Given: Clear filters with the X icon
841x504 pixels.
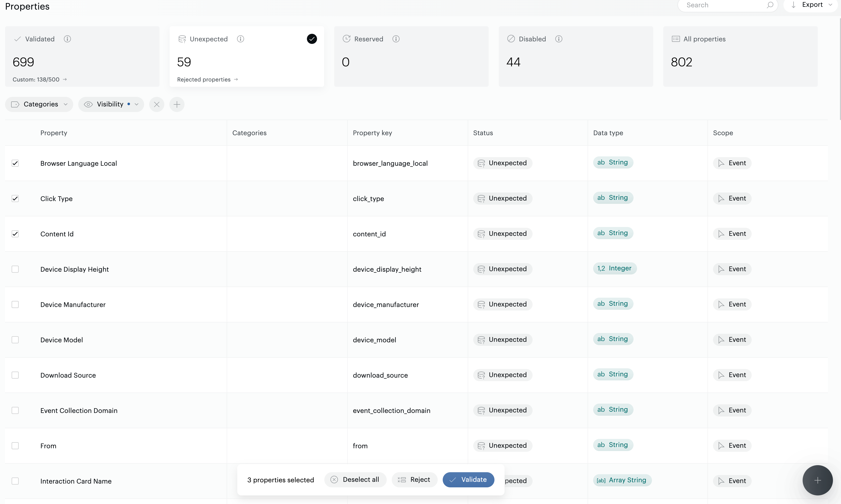Looking at the screenshot, I should click(x=157, y=104).
